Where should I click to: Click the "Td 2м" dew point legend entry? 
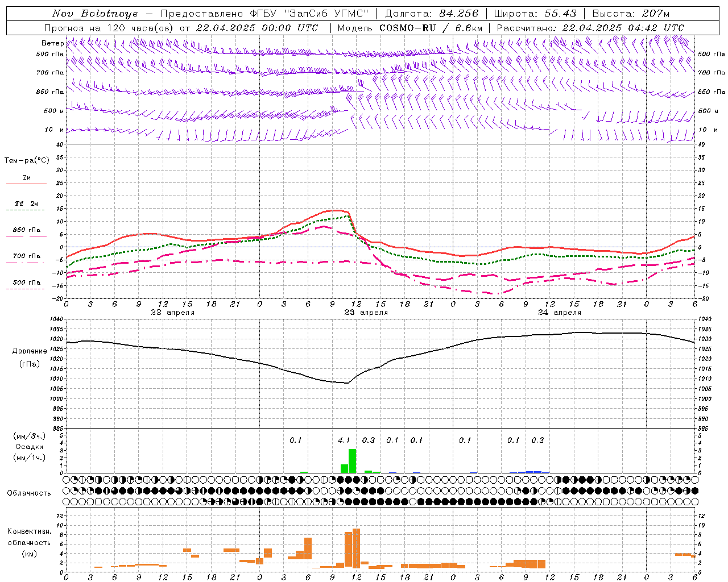pyautogui.click(x=27, y=203)
